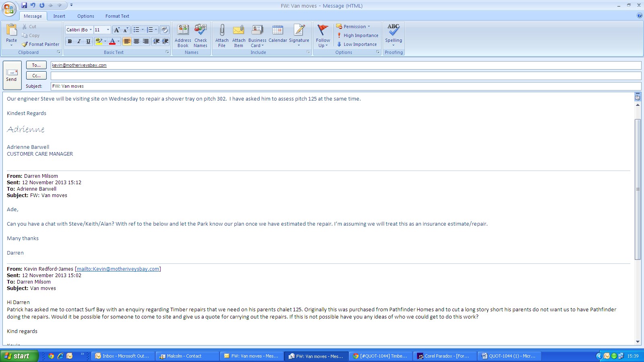Apply yellow text highlight color

click(x=99, y=41)
